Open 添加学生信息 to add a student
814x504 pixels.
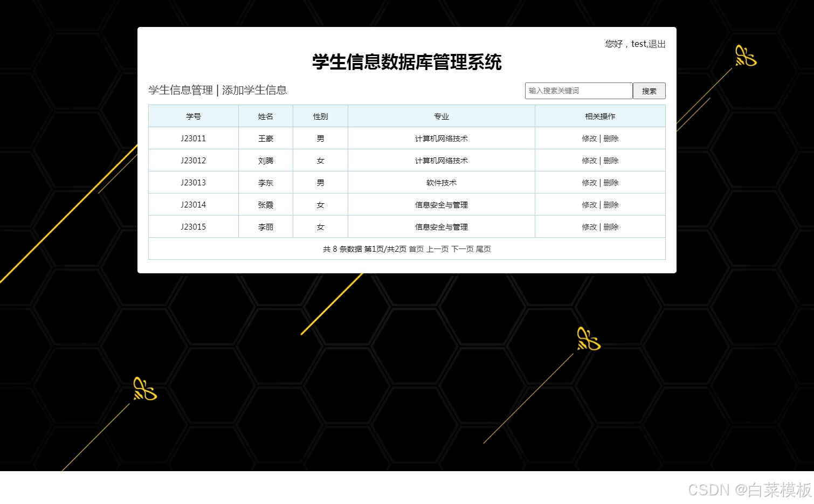[254, 90]
